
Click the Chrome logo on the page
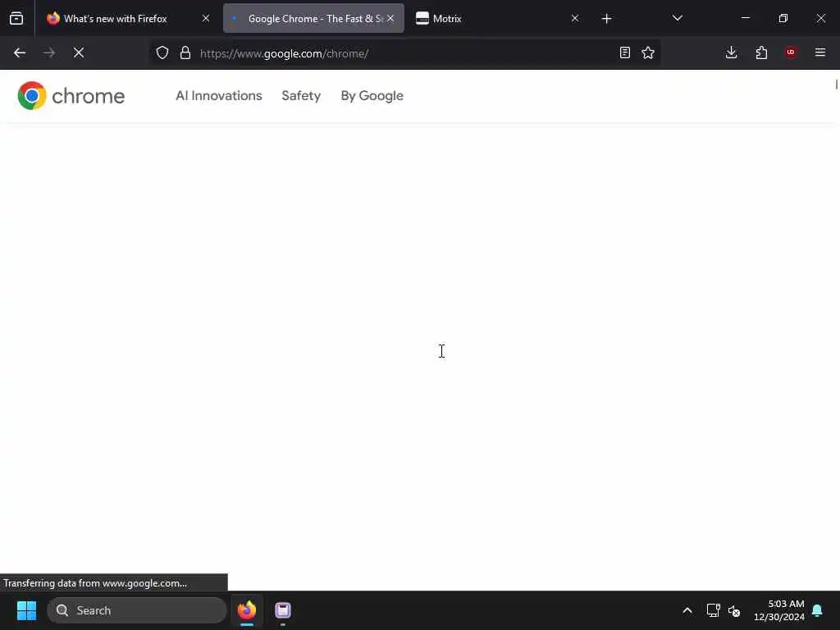pyautogui.click(x=71, y=96)
